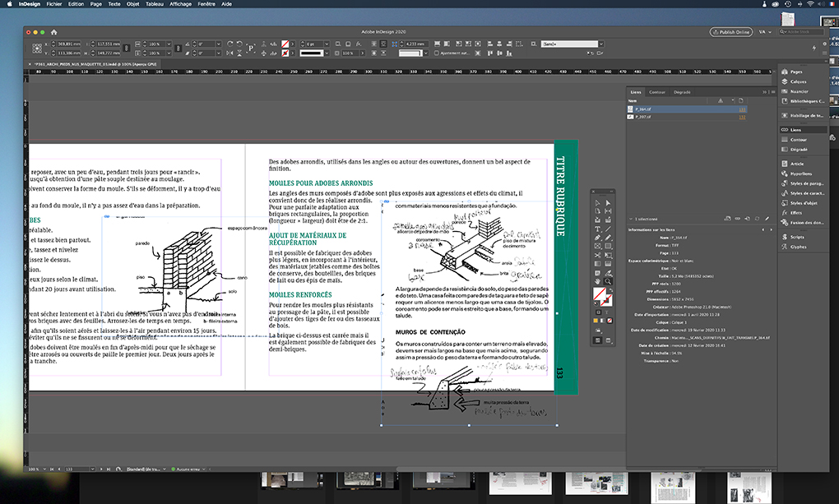This screenshot has width=839, height=504.
Task: Click the update link refresh icon
Action: (757, 219)
